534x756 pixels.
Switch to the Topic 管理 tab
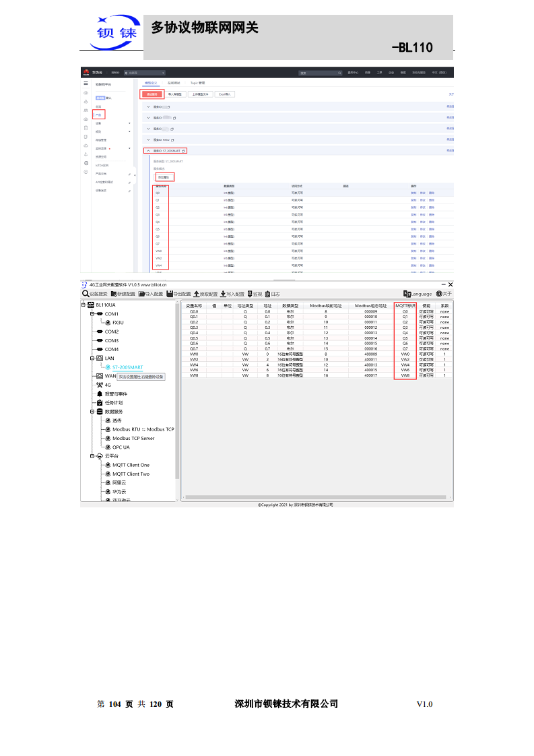point(197,83)
